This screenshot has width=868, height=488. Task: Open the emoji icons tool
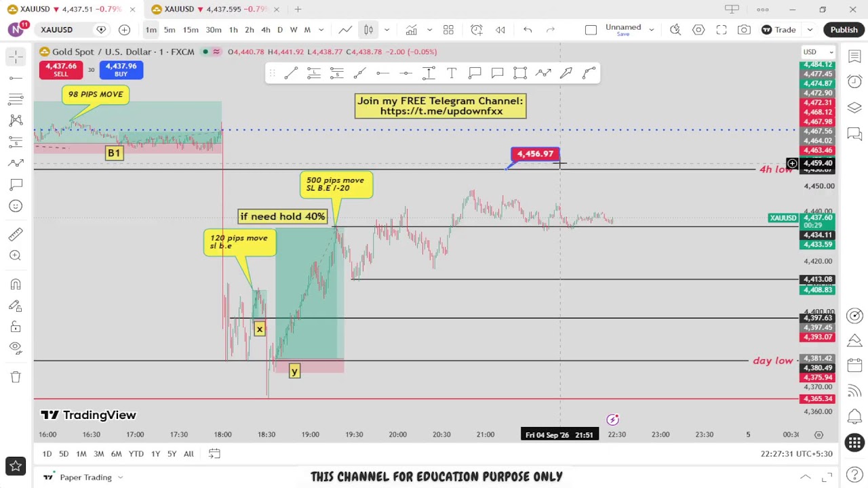(16, 206)
